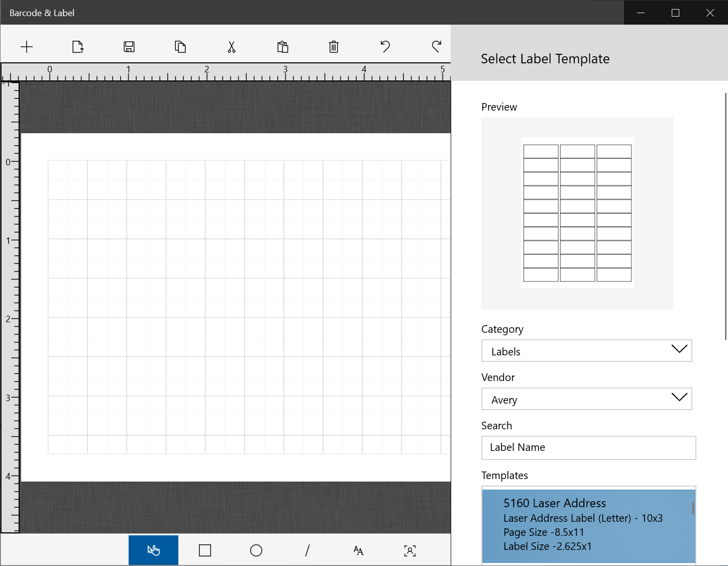This screenshot has height=566, width=728.
Task: Click the plus icon to add new label
Action: 27,47
